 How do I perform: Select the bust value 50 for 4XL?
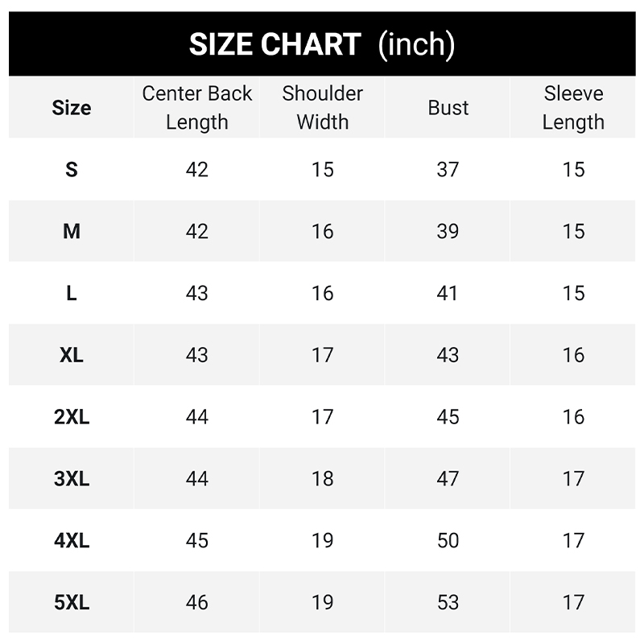(448, 540)
